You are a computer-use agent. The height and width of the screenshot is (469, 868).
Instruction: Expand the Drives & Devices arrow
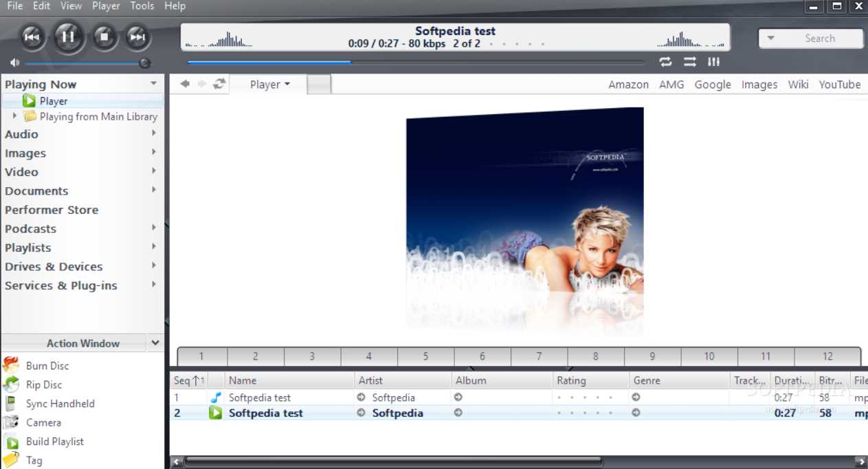(154, 265)
